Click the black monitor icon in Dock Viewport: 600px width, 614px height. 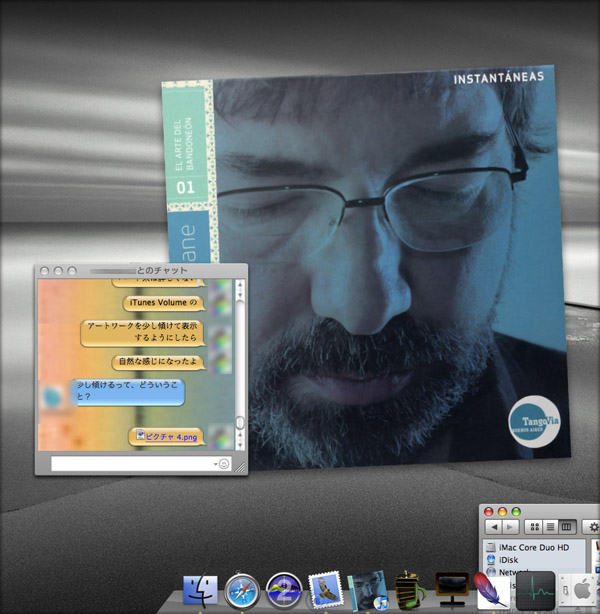pyautogui.click(x=452, y=589)
